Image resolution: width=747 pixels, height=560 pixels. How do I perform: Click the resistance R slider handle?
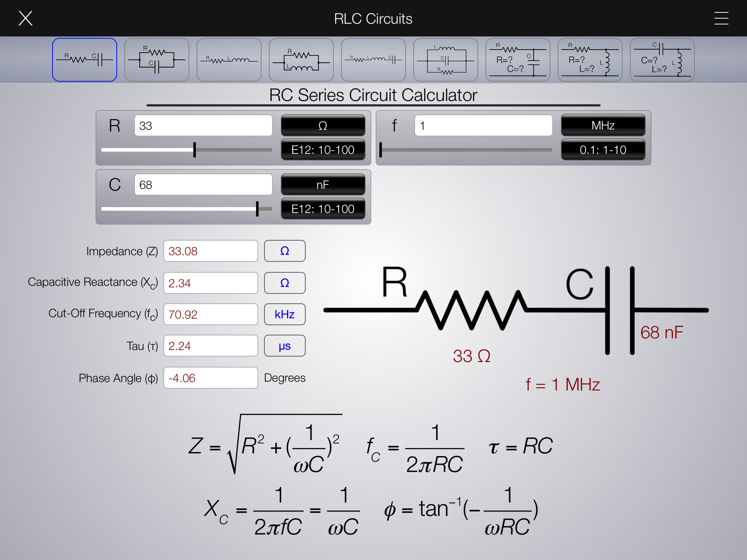(194, 150)
